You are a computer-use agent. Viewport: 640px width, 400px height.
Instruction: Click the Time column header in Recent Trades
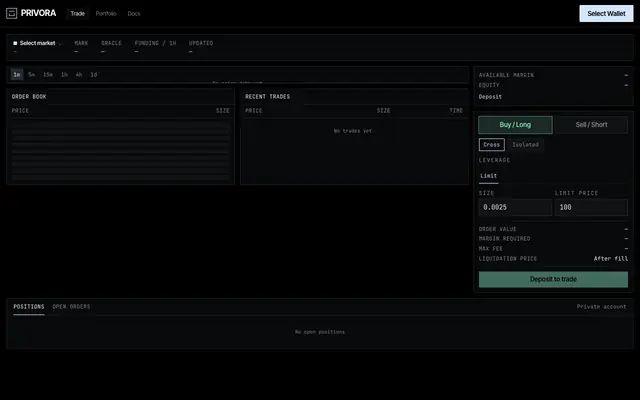pos(456,111)
